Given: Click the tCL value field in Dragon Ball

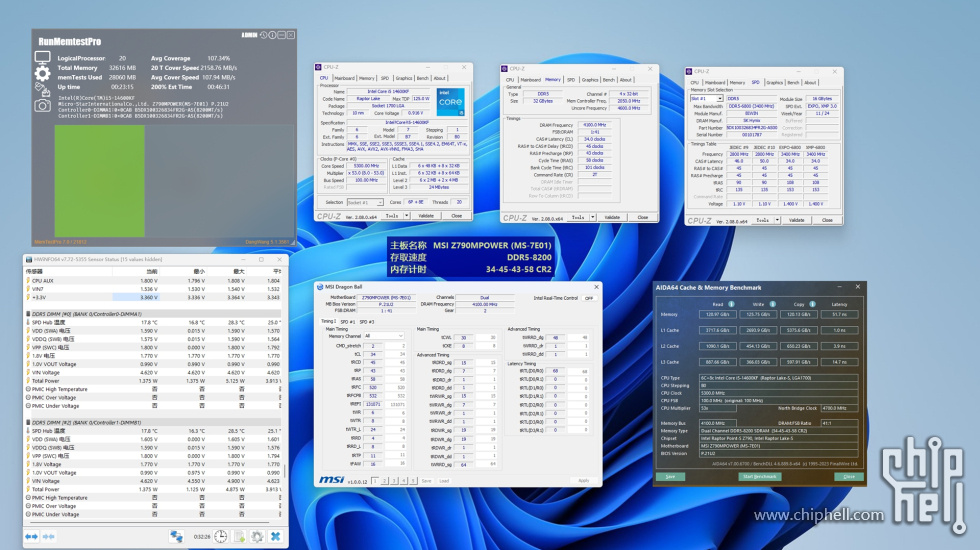Looking at the screenshot, I should coord(373,354).
